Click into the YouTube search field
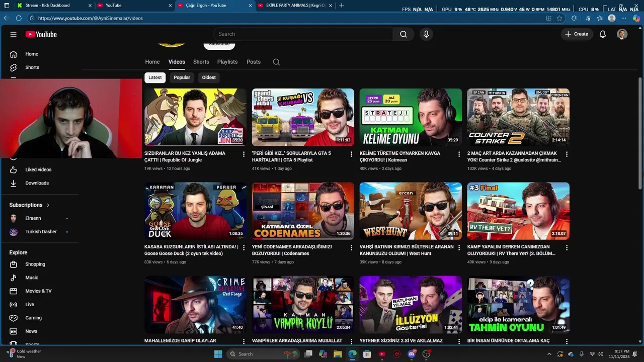This screenshot has height=362, width=644. 303,34
